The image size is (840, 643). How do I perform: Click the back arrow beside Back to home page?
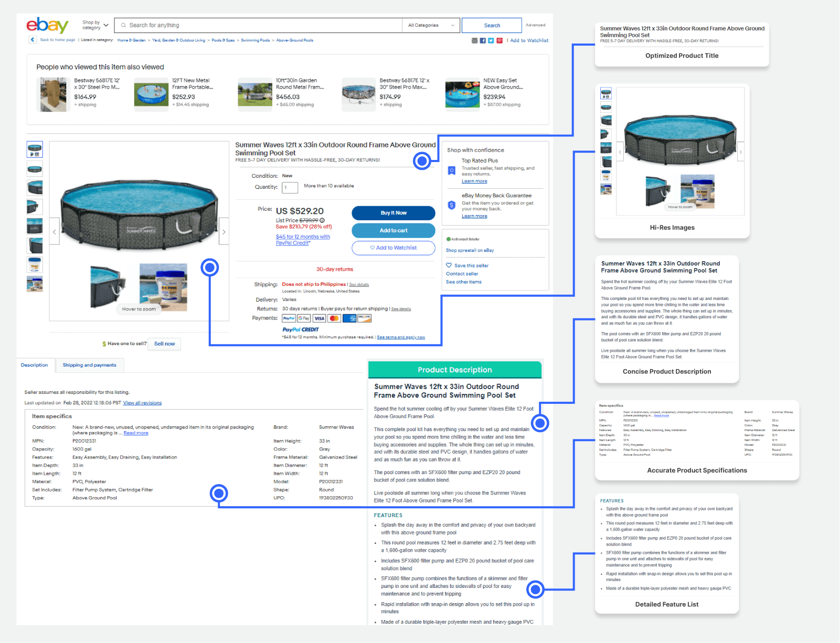(x=33, y=40)
